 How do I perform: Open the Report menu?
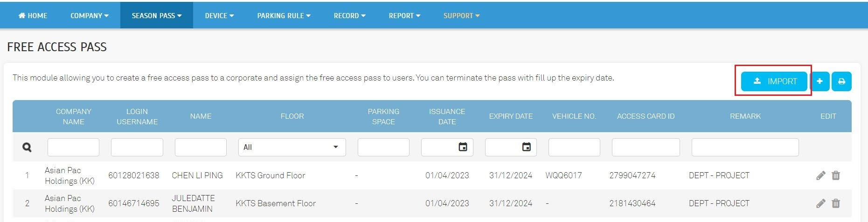pos(404,15)
